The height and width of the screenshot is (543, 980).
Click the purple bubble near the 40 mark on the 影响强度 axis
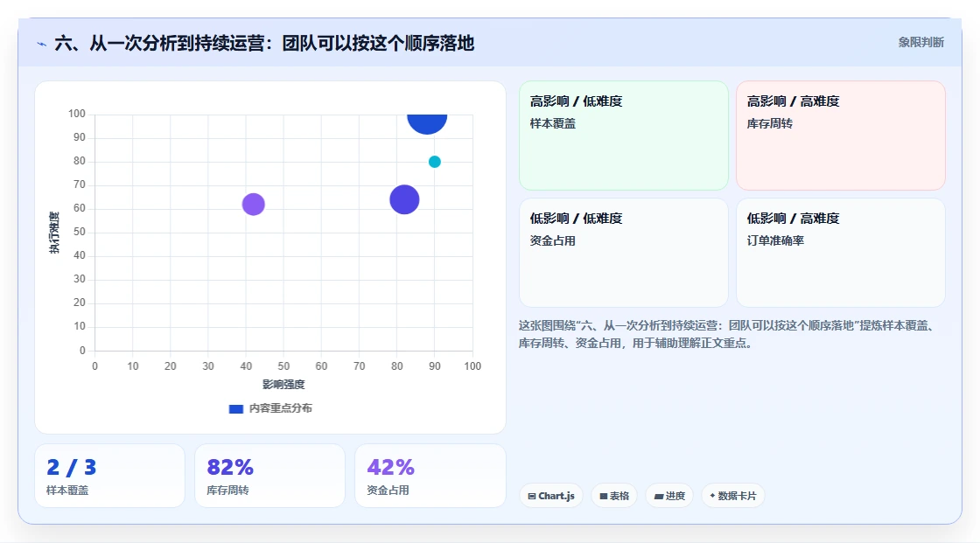pyautogui.click(x=253, y=204)
